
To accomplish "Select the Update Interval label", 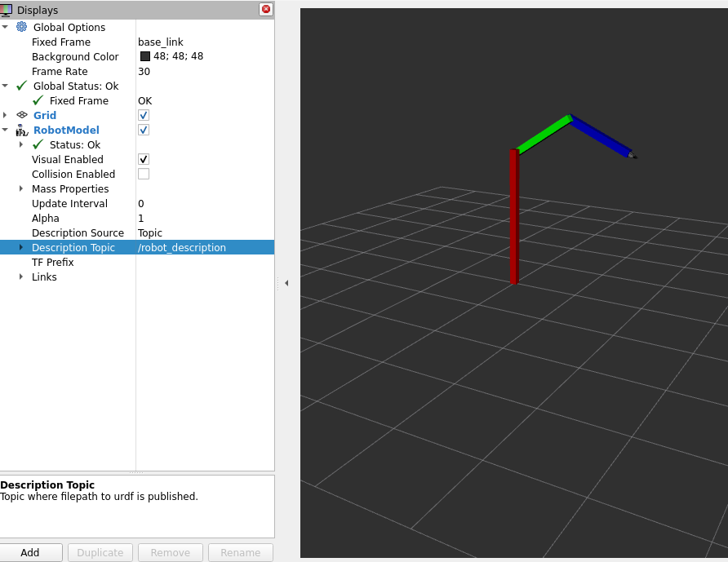I will click(69, 204).
